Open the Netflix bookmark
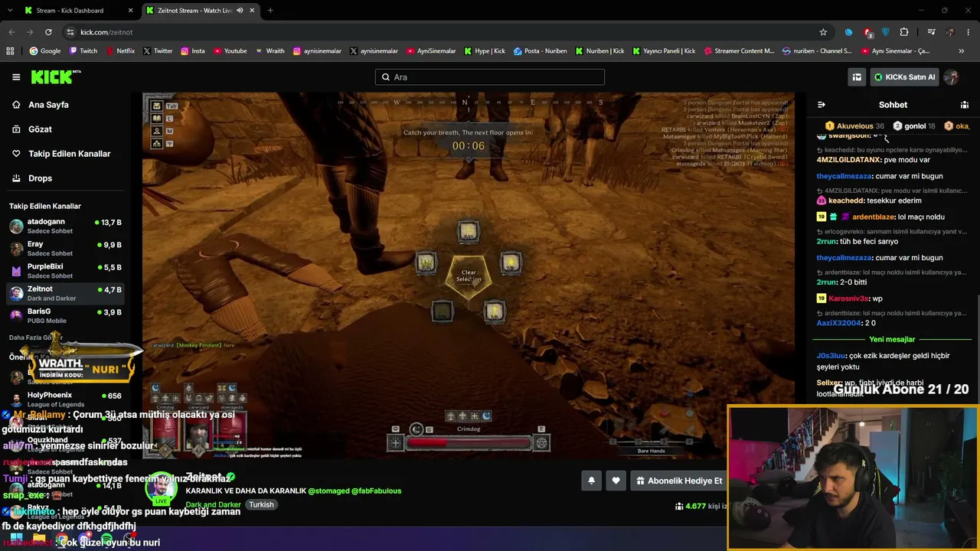This screenshot has height=551, width=980. 119,51
